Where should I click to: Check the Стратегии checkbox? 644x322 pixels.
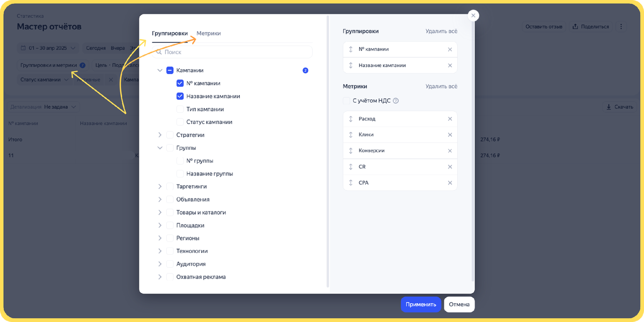[170, 135]
